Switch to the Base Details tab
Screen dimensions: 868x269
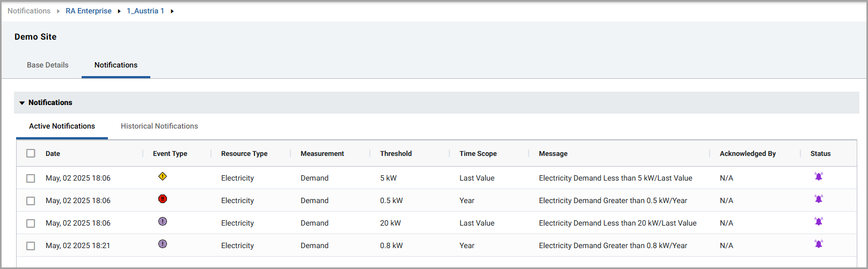point(48,65)
